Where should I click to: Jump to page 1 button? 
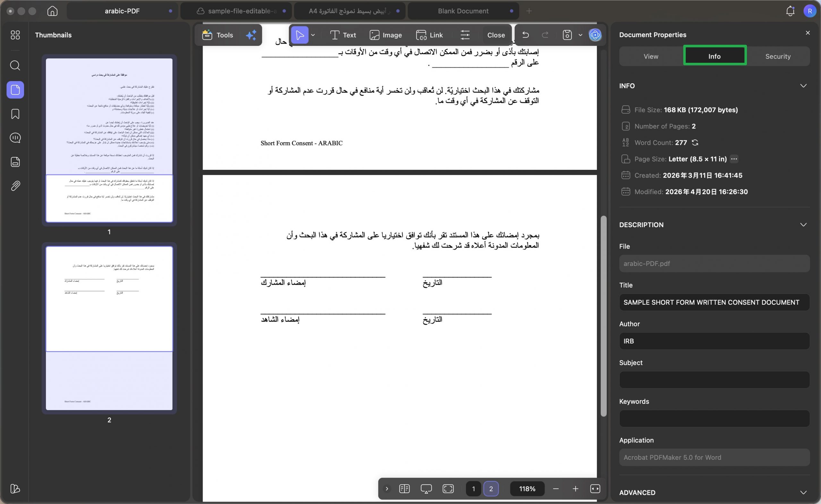coord(473,489)
